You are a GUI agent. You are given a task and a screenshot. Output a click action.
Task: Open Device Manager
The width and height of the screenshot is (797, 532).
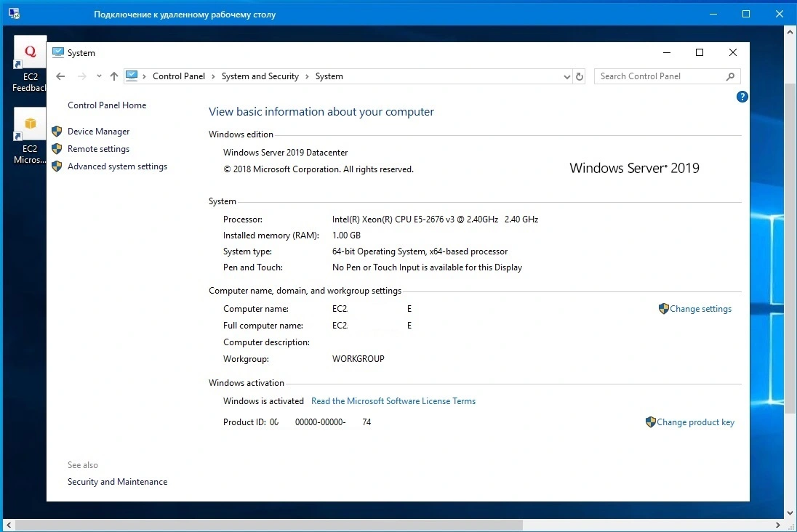(x=99, y=131)
